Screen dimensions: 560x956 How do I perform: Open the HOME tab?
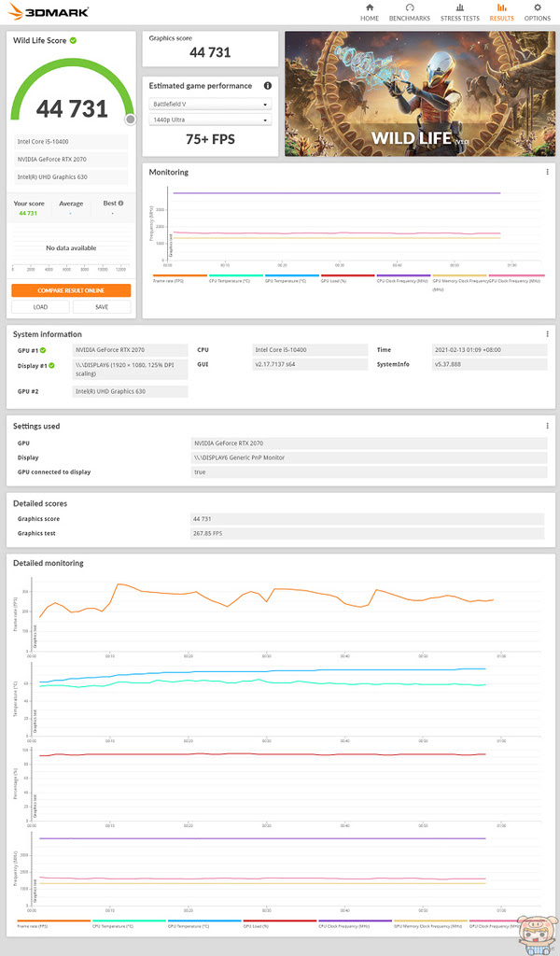370,12
